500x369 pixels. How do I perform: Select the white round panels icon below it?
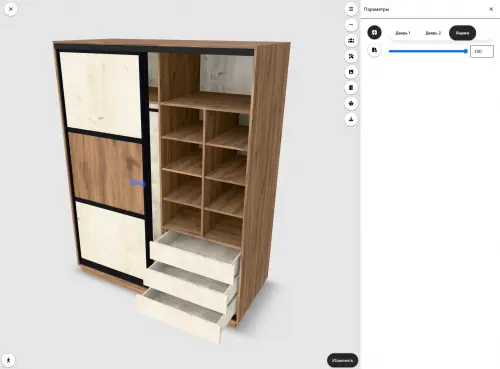click(x=374, y=50)
